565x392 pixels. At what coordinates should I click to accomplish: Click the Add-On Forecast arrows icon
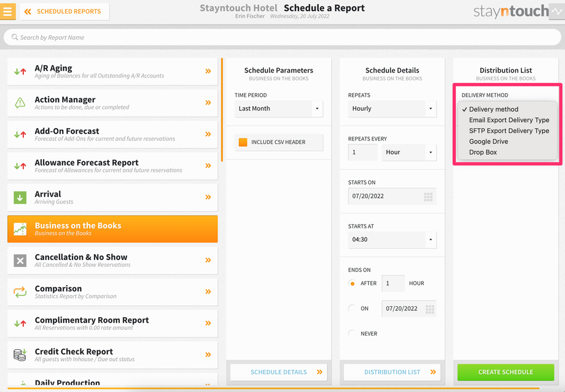(x=20, y=134)
